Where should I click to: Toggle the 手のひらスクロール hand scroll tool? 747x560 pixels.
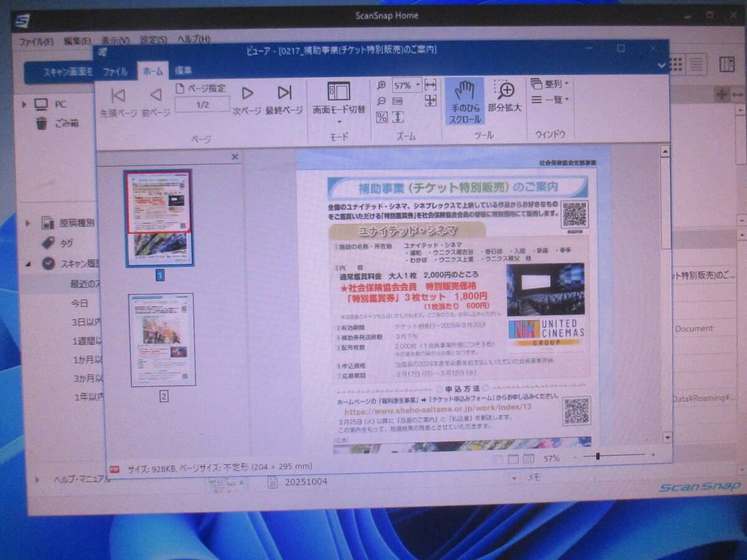coord(464,101)
